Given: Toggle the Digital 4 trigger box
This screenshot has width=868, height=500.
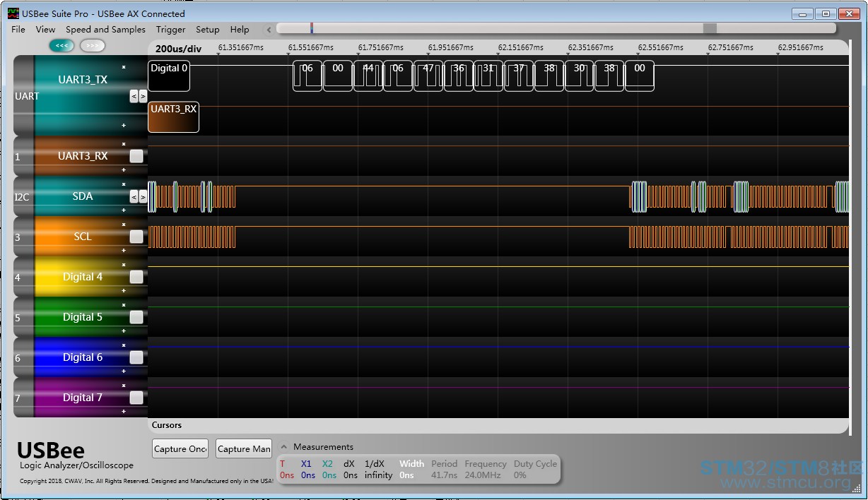Looking at the screenshot, I should (x=136, y=277).
